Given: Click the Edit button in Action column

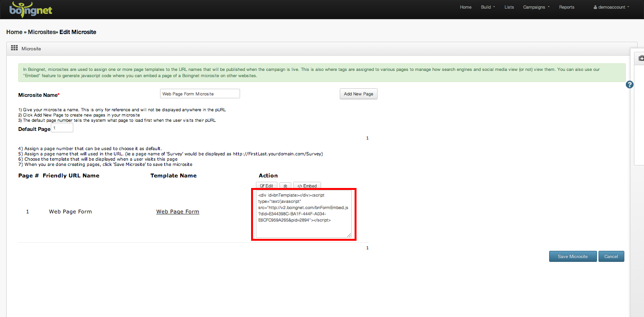Looking at the screenshot, I should point(267,186).
